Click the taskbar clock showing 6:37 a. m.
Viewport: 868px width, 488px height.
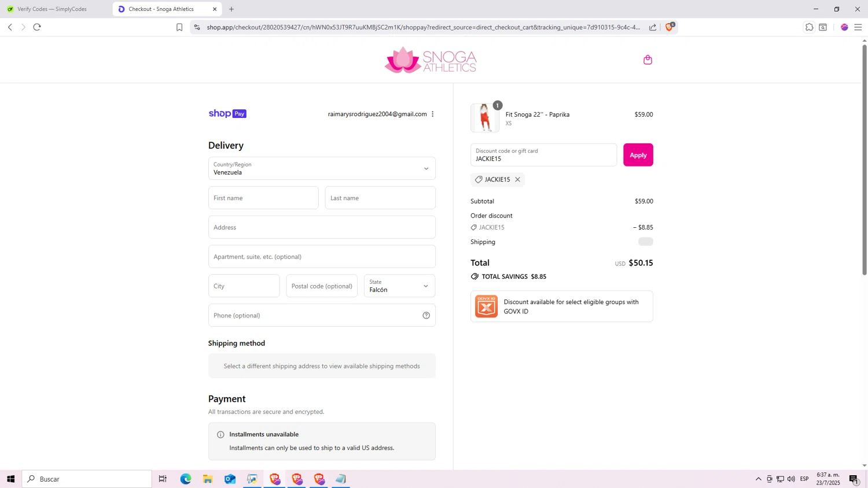(828, 479)
